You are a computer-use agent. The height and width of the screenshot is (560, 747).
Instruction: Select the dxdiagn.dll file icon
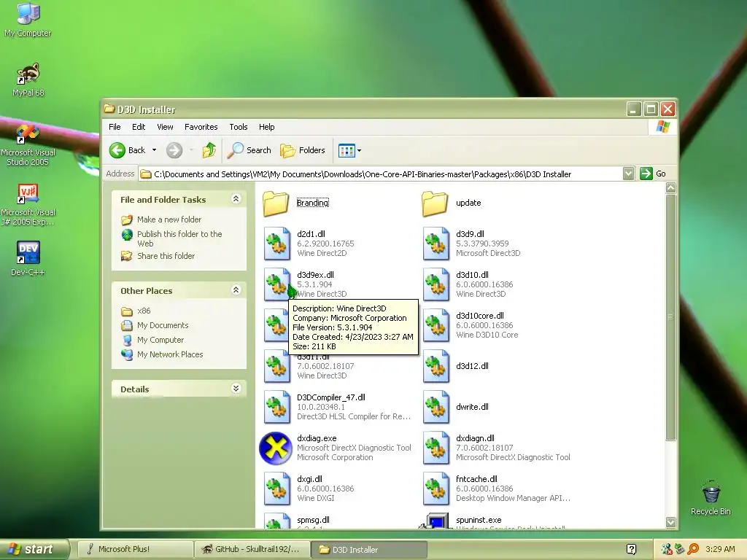pos(436,448)
